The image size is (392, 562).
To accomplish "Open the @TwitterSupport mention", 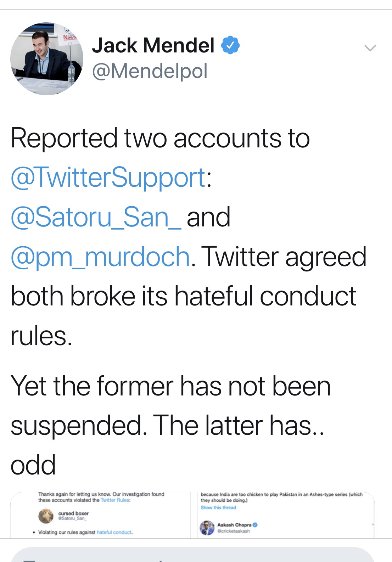I will click(108, 177).
